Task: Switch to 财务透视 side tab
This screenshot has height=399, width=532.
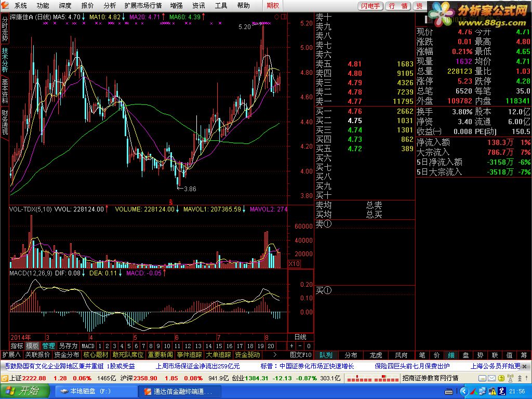Action: click(5, 122)
